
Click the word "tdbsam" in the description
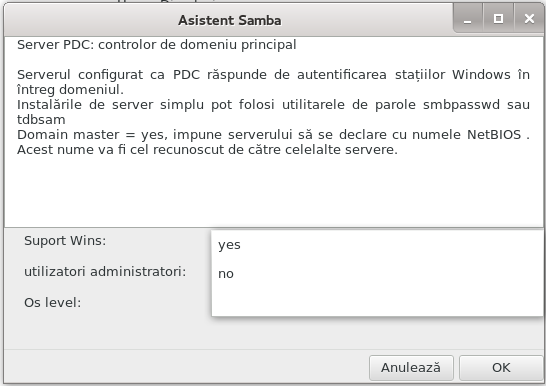pyautogui.click(x=41, y=119)
